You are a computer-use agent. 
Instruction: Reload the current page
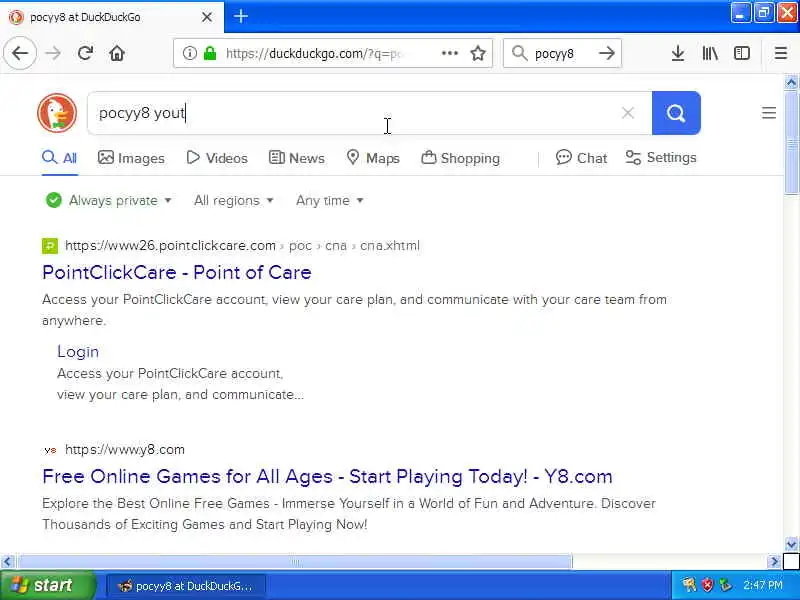click(85, 53)
